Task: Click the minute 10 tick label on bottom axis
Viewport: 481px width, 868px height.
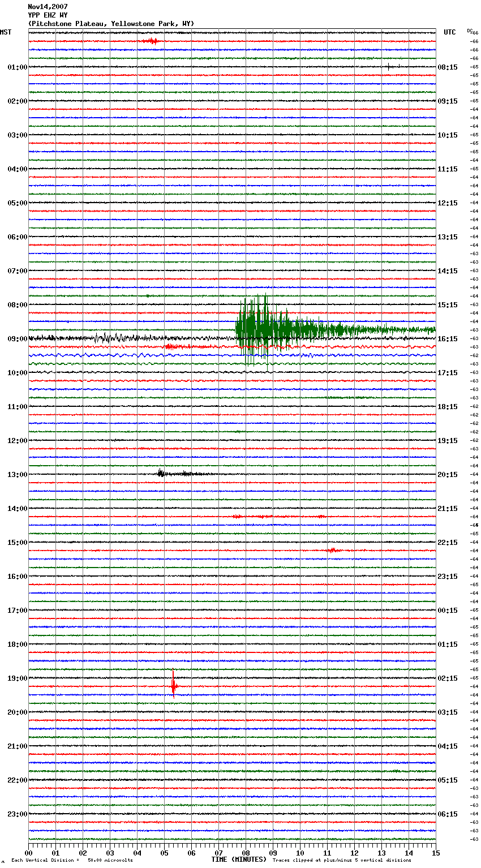Action: pyautogui.click(x=300, y=853)
